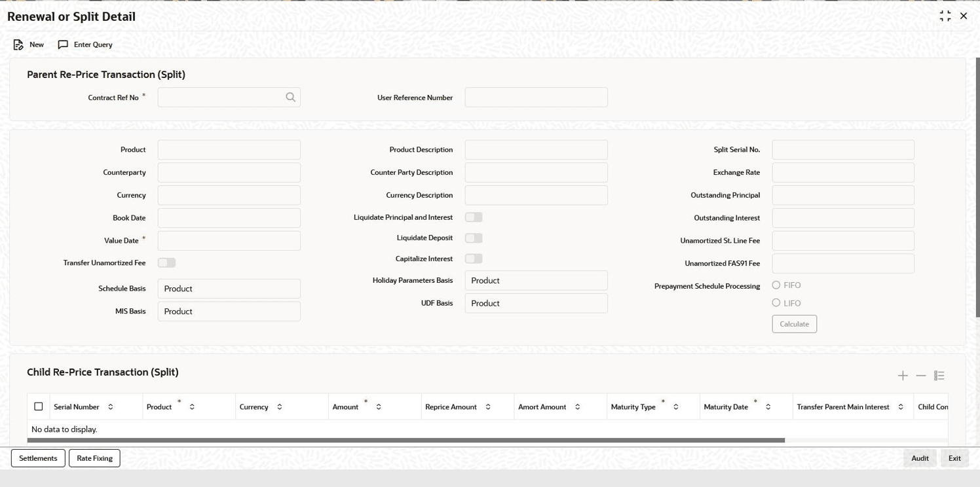Click the Book Date field
This screenshot has width=980, height=487.
pyautogui.click(x=229, y=218)
